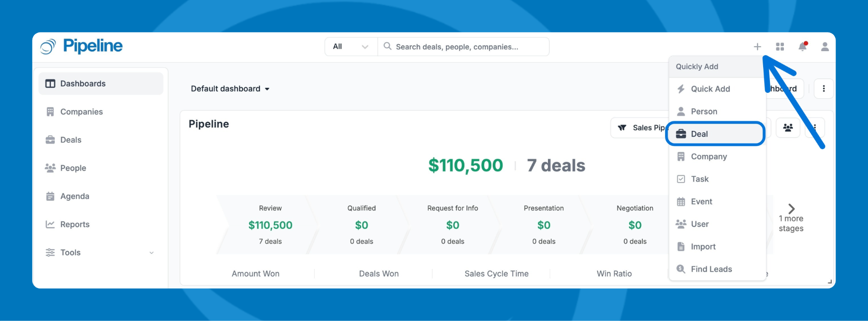868x321 pixels.
Task: Open Reports from the sidebar
Action: 75,225
